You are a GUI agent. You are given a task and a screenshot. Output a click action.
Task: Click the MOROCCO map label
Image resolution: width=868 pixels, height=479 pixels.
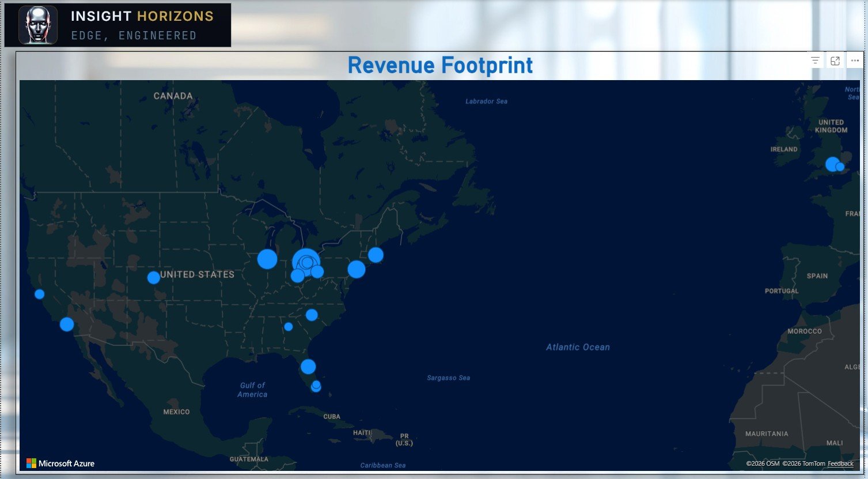coord(805,331)
